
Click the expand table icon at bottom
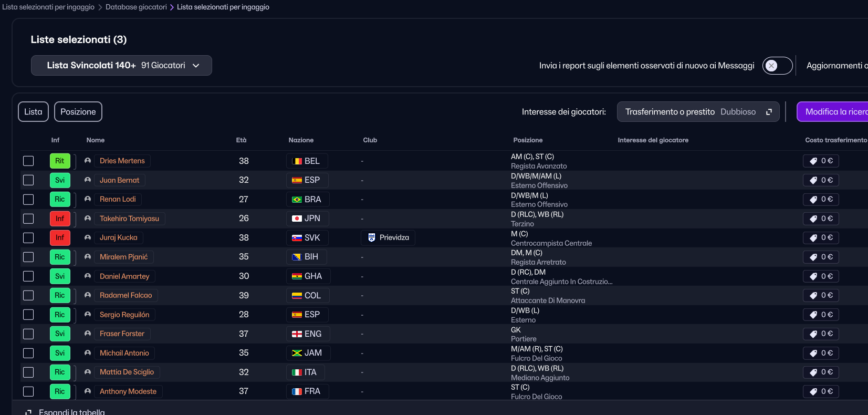[x=29, y=412]
